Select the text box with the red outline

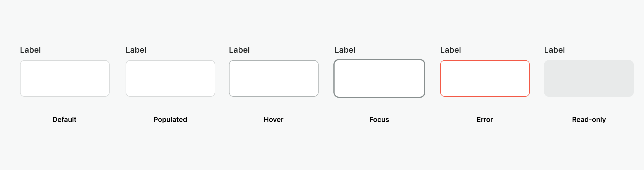(485, 78)
